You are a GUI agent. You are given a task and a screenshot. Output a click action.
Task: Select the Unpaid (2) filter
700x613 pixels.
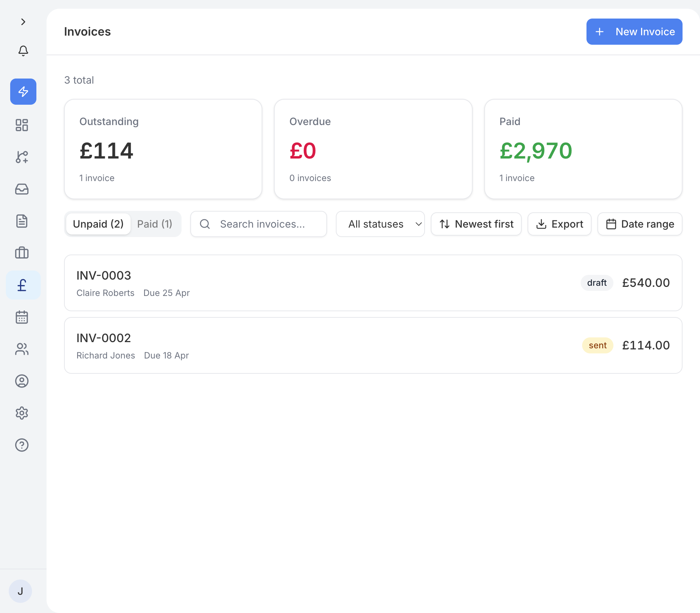pos(98,224)
